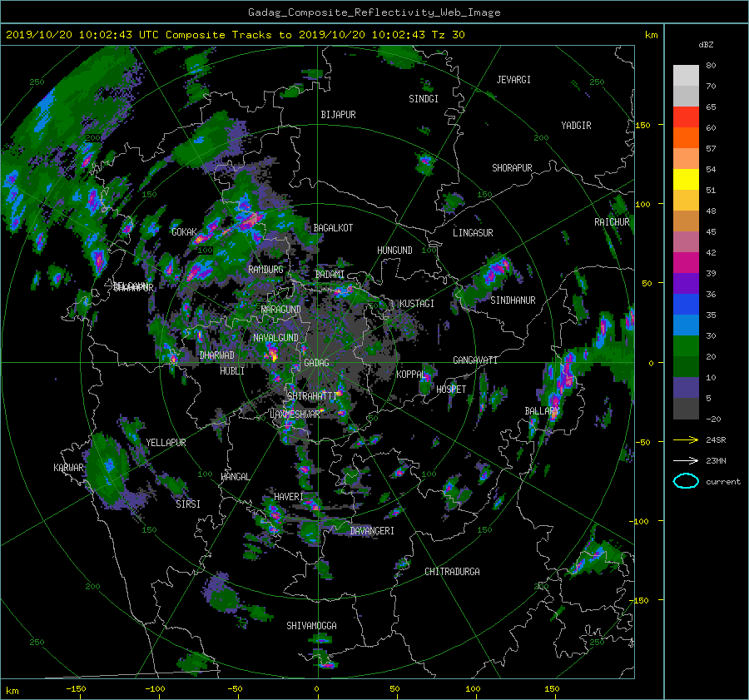Click the 24SR yellow arrow legend icon

click(686, 439)
